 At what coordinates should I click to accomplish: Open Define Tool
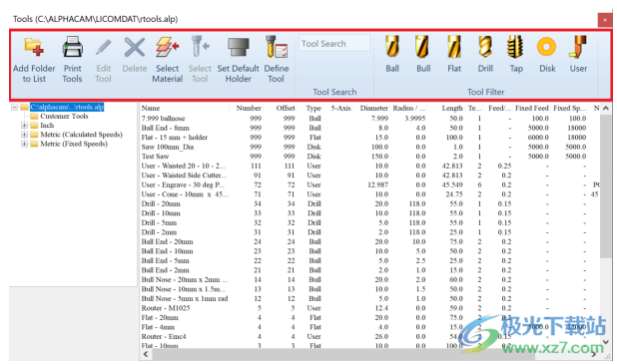(x=277, y=59)
